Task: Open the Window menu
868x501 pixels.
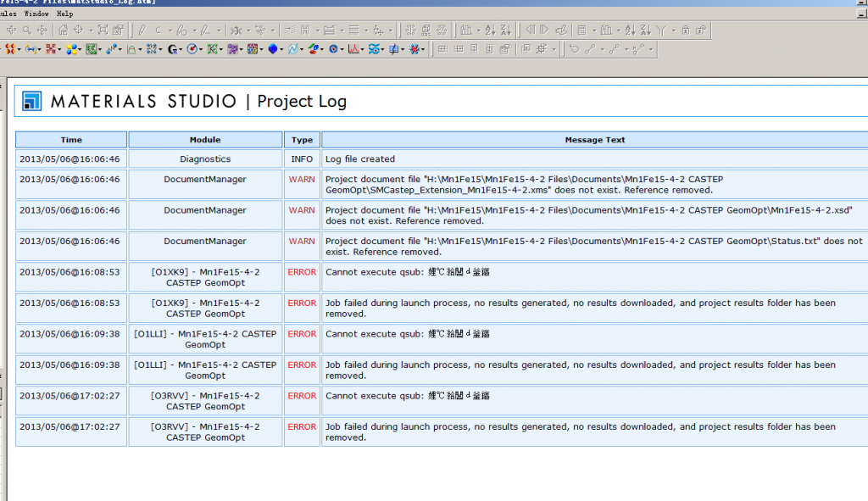Action: pyautogui.click(x=36, y=14)
